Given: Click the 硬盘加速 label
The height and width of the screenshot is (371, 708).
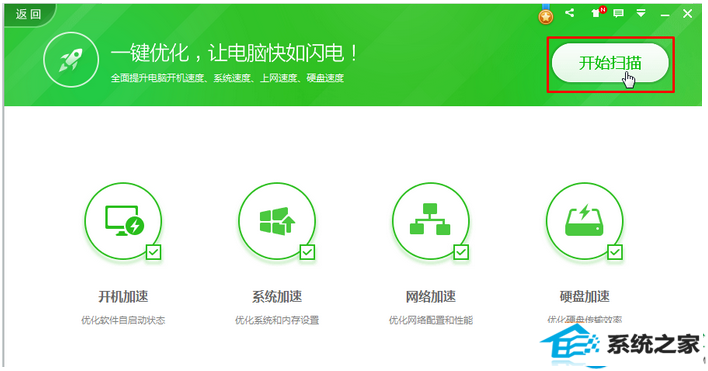Looking at the screenshot, I should point(585,297).
